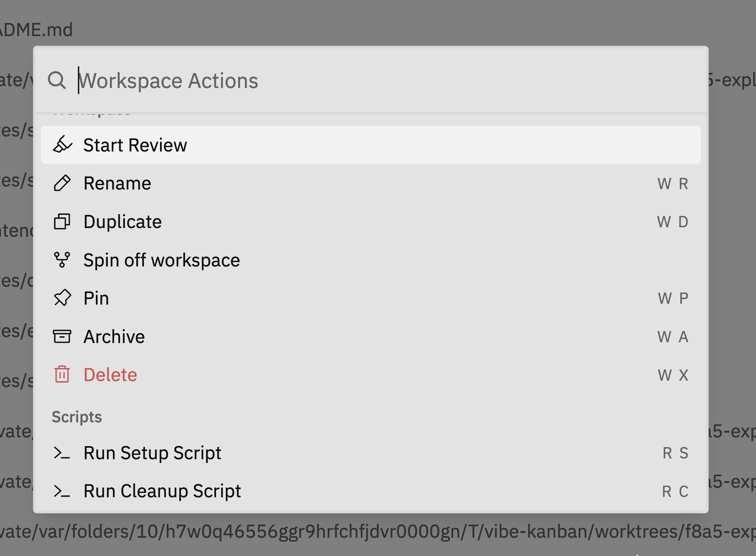Delete the workspace

pyautogui.click(x=110, y=374)
